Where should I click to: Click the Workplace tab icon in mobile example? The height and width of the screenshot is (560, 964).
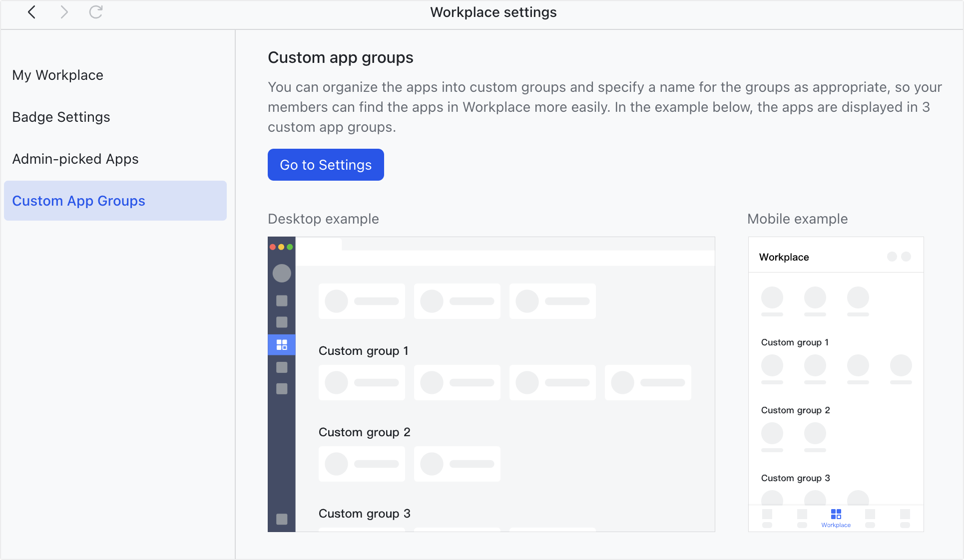[836, 518]
